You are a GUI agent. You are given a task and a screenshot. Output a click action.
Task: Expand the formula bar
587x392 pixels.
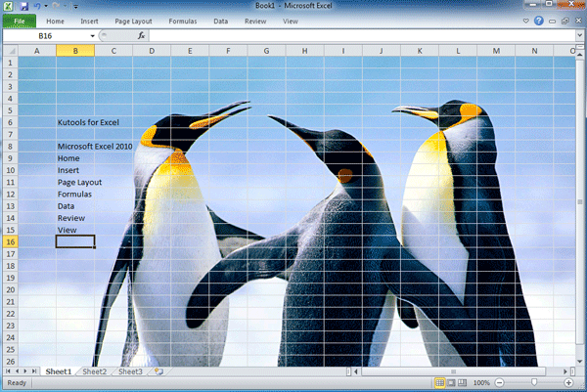click(578, 35)
